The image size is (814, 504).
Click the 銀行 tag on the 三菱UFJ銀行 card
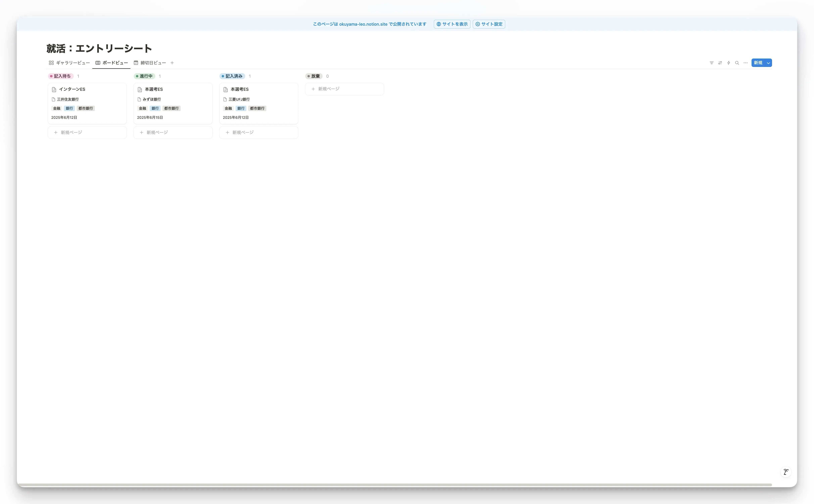241,108
